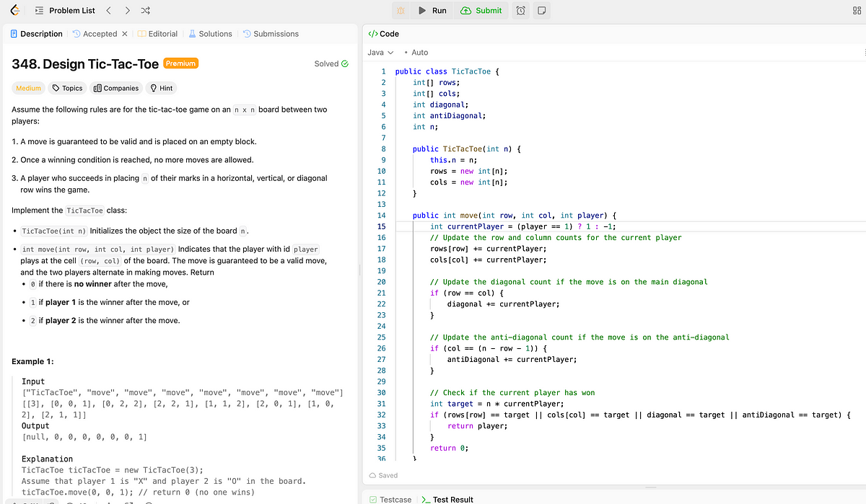Click the 'this.n = n;' line

[x=454, y=160]
